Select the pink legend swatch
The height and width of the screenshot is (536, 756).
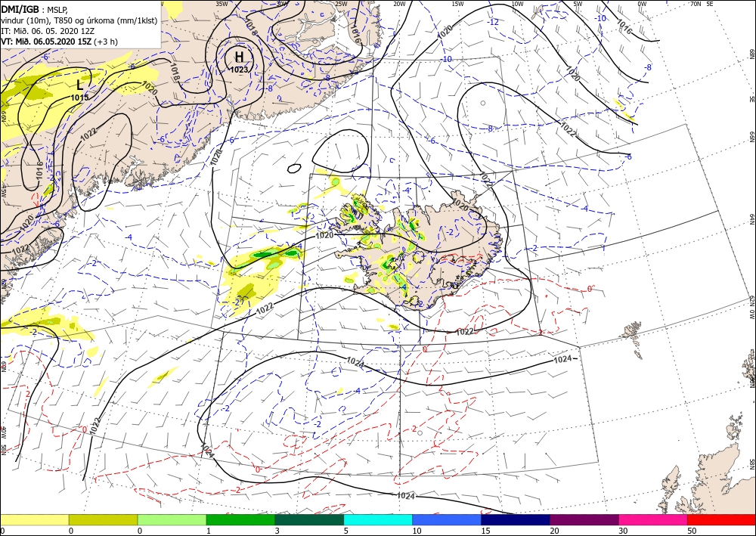pos(653,519)
